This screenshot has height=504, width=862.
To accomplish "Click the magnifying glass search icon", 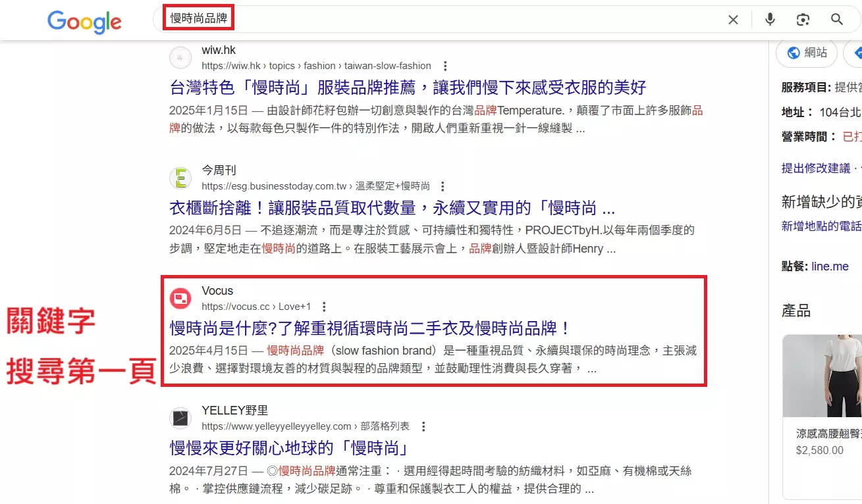I will pyautogui.click(x=836, y=20).
